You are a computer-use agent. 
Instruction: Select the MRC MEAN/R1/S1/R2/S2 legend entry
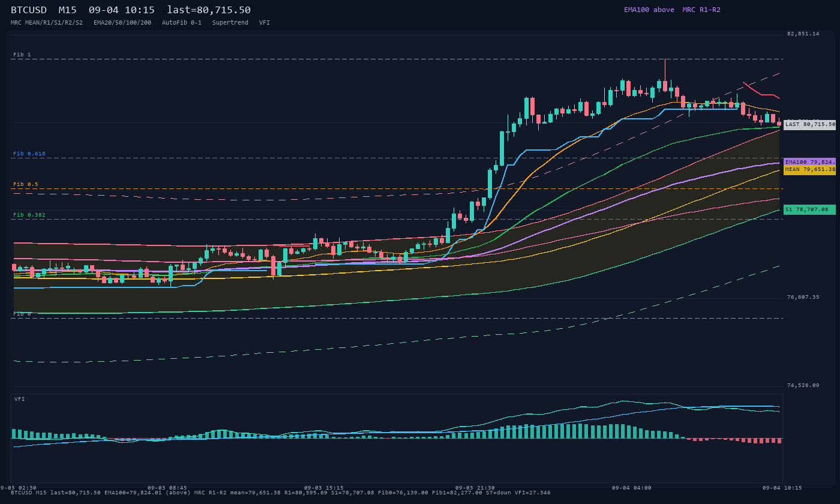click(x=47, y=23)
